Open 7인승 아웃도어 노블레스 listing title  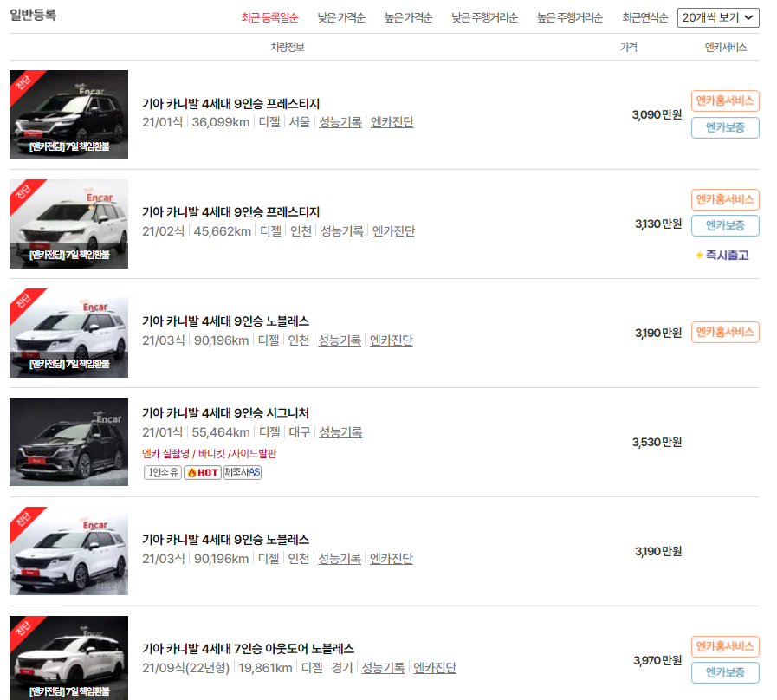pyautogui.click(x=248, y=648)
